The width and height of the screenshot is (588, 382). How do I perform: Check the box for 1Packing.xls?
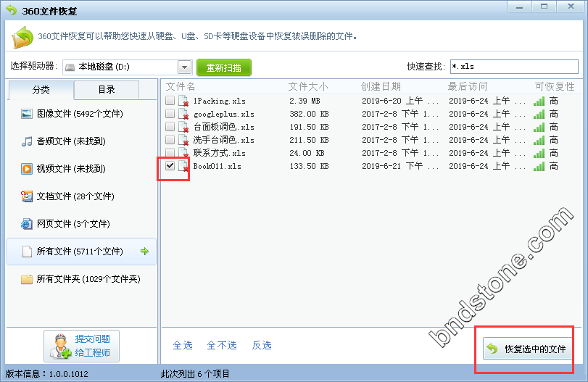(170, 101)
